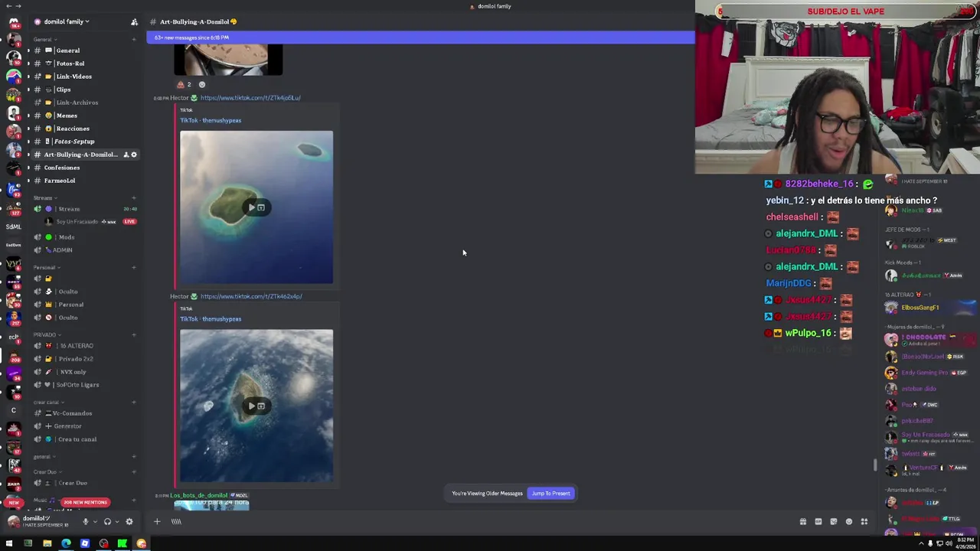Click create invite icon on Art-Bullying-A-Domilol channel
The width and height of the screenshot is (980, 551).
click(x=126, y=155)
